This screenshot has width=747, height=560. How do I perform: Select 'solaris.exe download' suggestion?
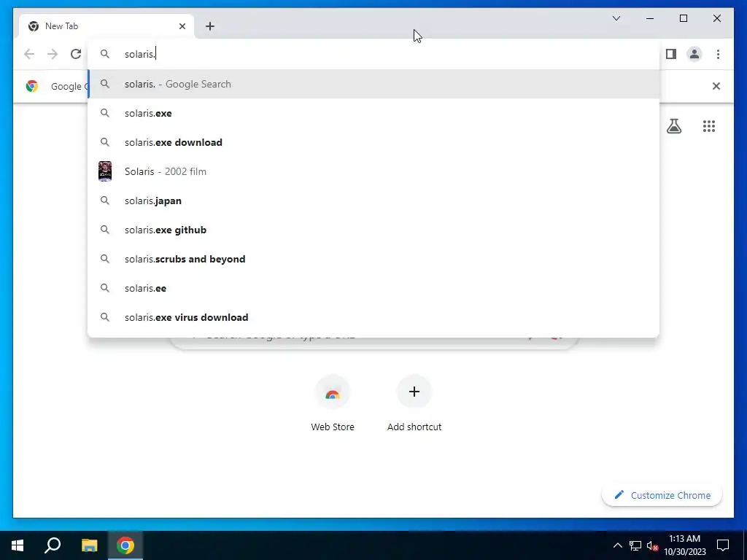pos(374,142)
